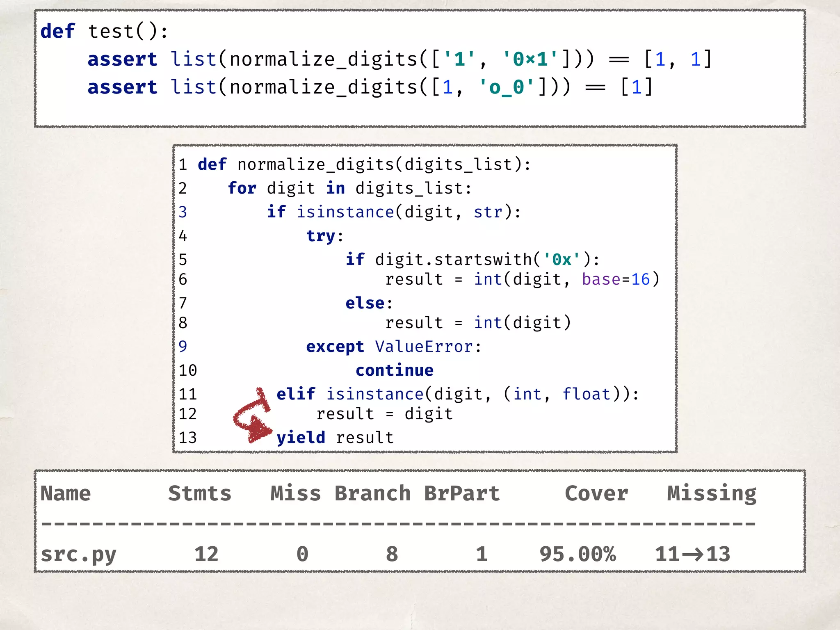The width and height of the screenshot is (840, 630).
Task: Click "if digit.startswith('0x'):" on line 5
Action: [x=472, y=260]
